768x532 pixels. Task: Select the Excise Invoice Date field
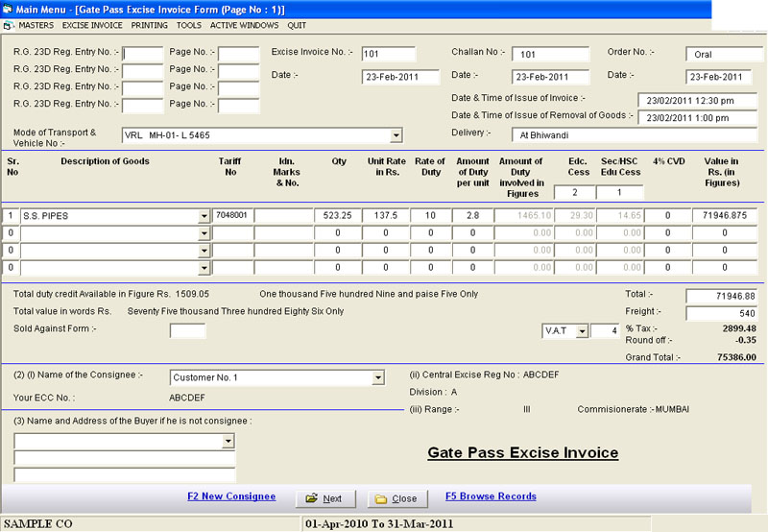click(x=400, y=77)
